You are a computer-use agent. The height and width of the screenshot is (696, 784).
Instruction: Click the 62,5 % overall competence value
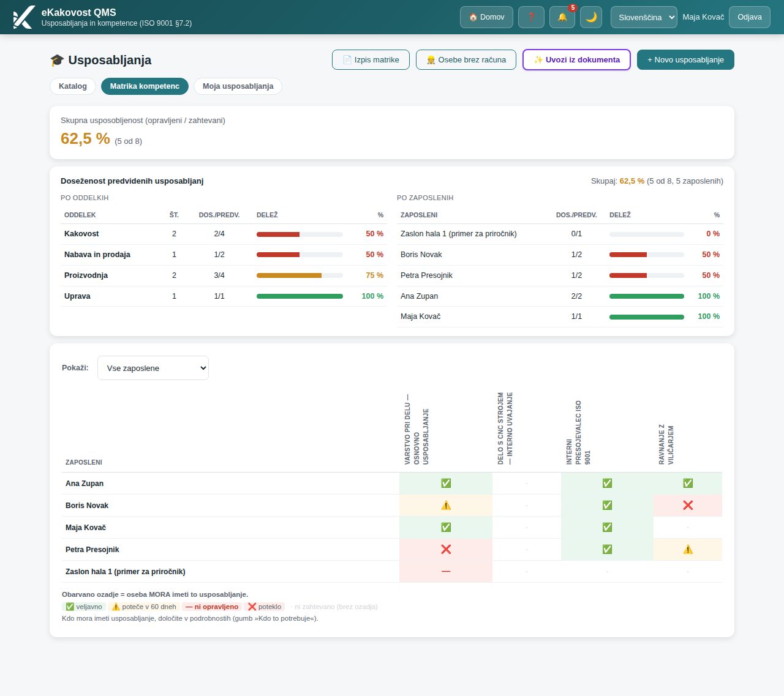coord(85,139)
